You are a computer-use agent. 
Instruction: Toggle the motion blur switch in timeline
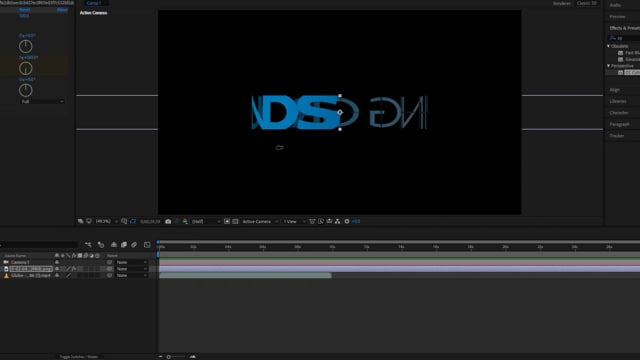pyautogui.click(x=134, y=244)
